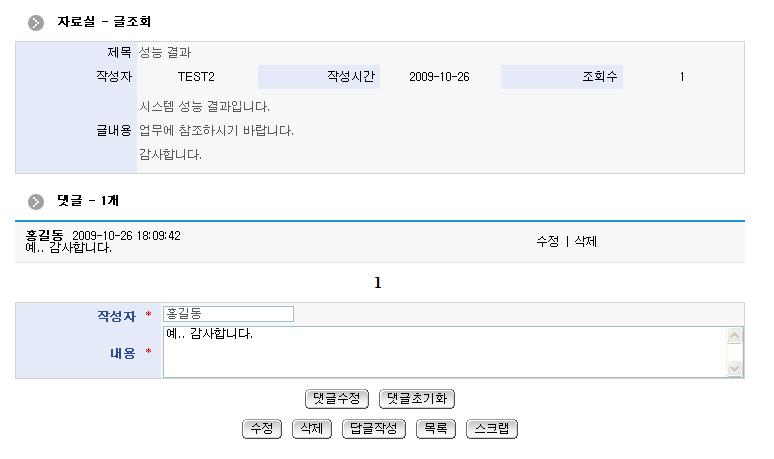The image size is (774, 459).
Task: Submit the edit with the 댓글수정 button
Action: coord(338,399)
